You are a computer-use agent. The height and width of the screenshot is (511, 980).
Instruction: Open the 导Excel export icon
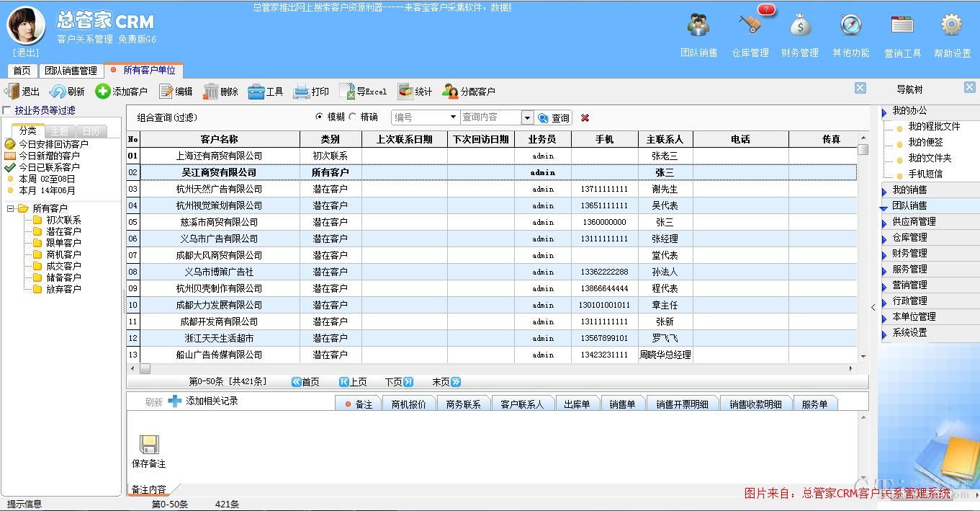point(346,92)
